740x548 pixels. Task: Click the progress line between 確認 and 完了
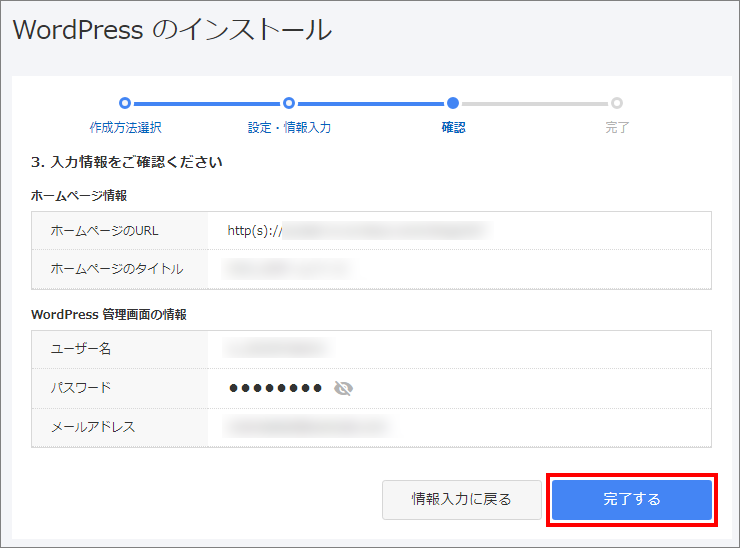535,102
